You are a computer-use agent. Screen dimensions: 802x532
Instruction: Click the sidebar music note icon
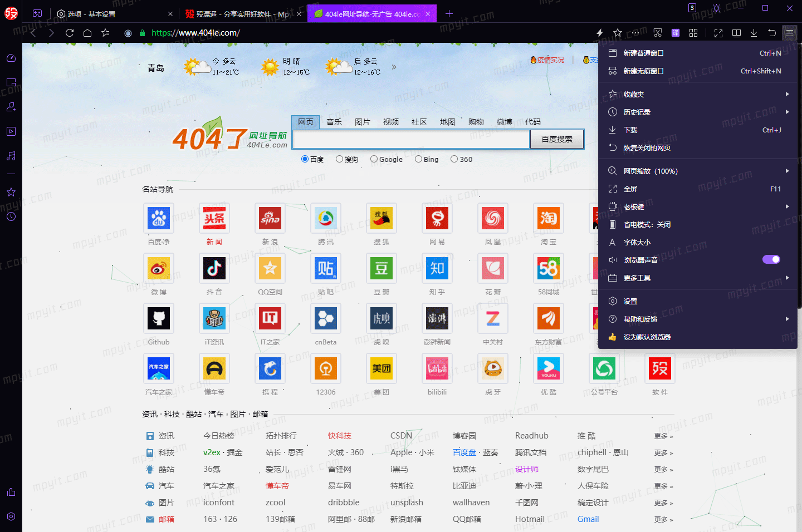point(11,156)
